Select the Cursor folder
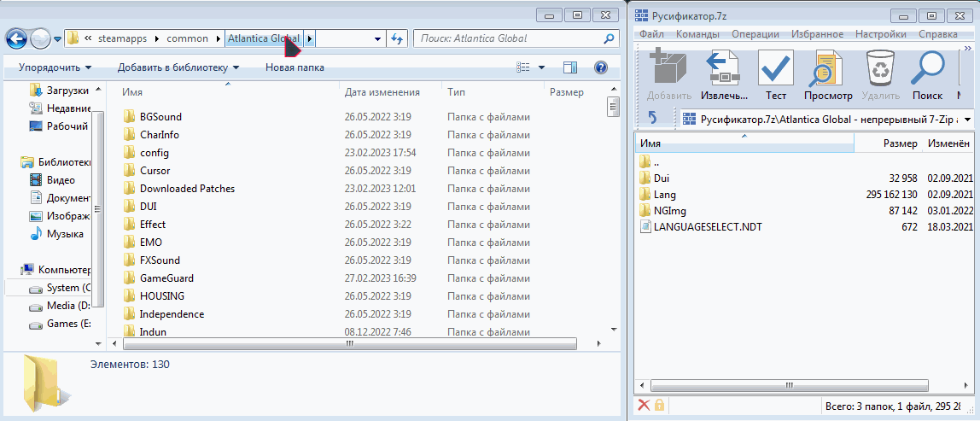This screenshot has height=421, width=980. pyautogui.click(x=155, y=170)
